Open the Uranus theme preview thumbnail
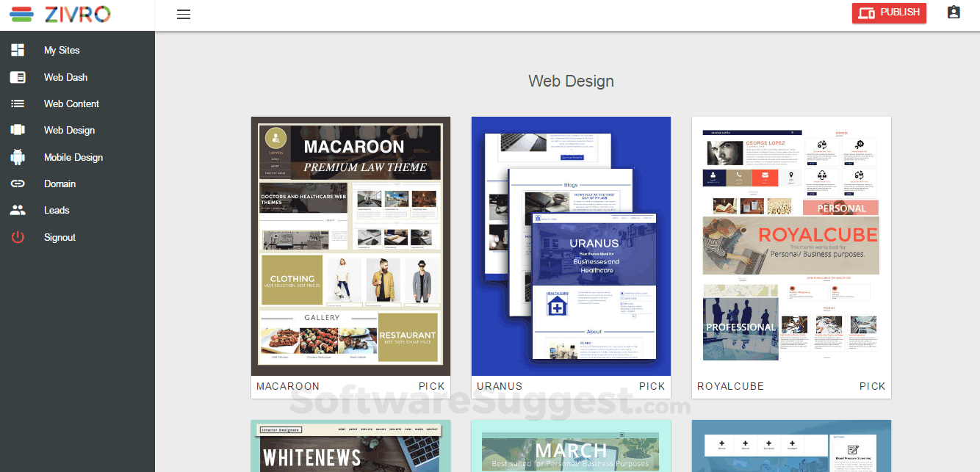 coord(571,246)
